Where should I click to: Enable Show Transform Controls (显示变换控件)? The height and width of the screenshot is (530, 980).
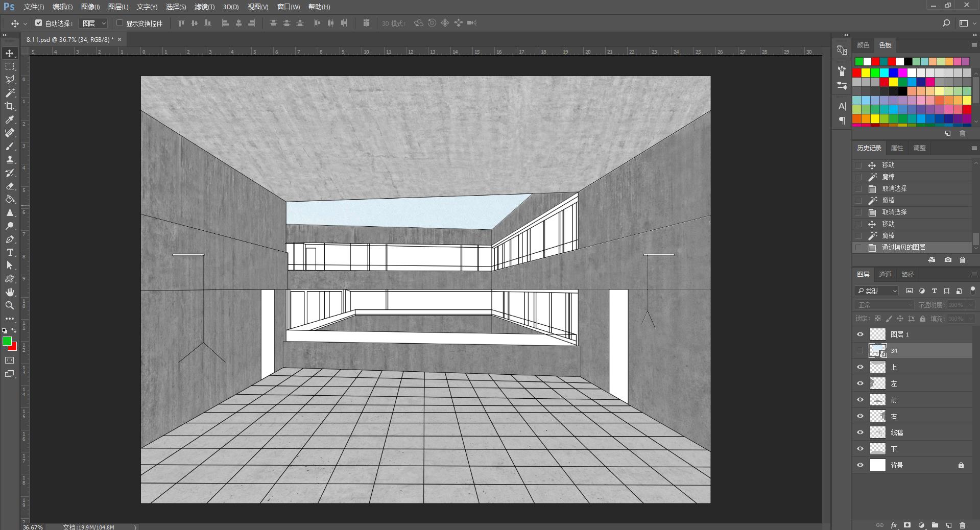[x=120, y=23]
